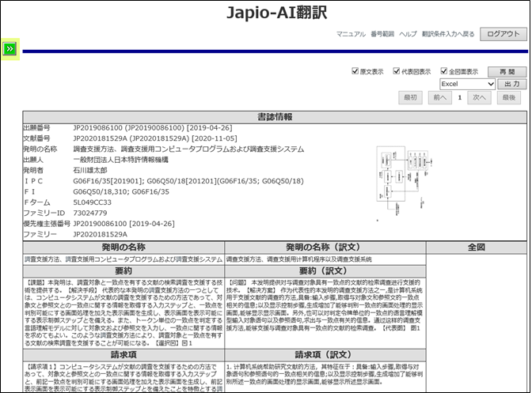Click the 発明の名称（訳文） column header

[325, 248]
